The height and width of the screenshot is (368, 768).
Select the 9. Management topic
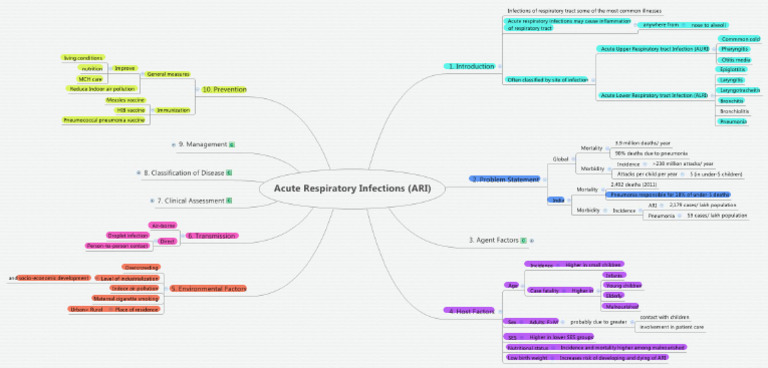203,145
